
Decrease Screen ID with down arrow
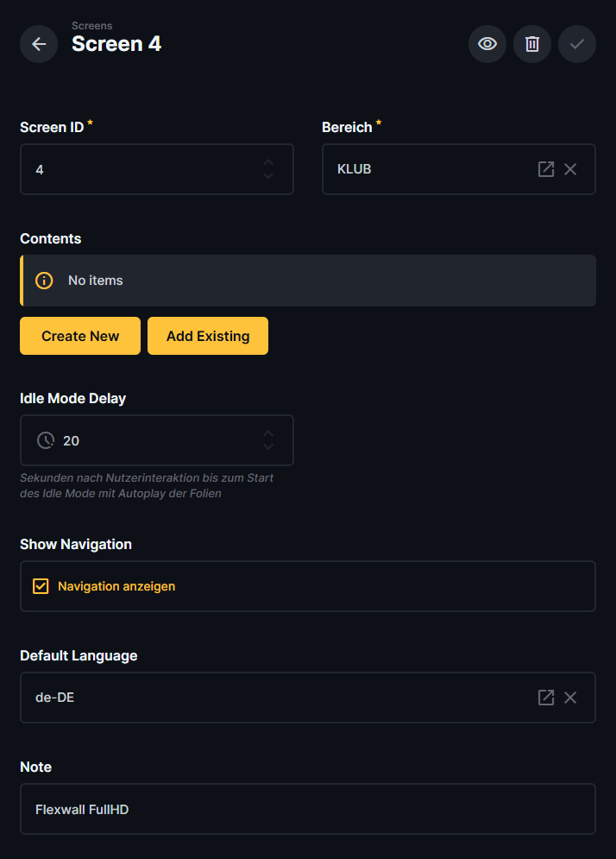tap(268, 176)
